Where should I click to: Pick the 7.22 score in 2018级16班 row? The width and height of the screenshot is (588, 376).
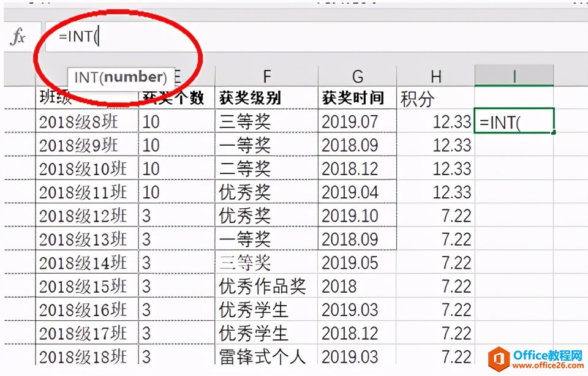(x=435, y=309)
